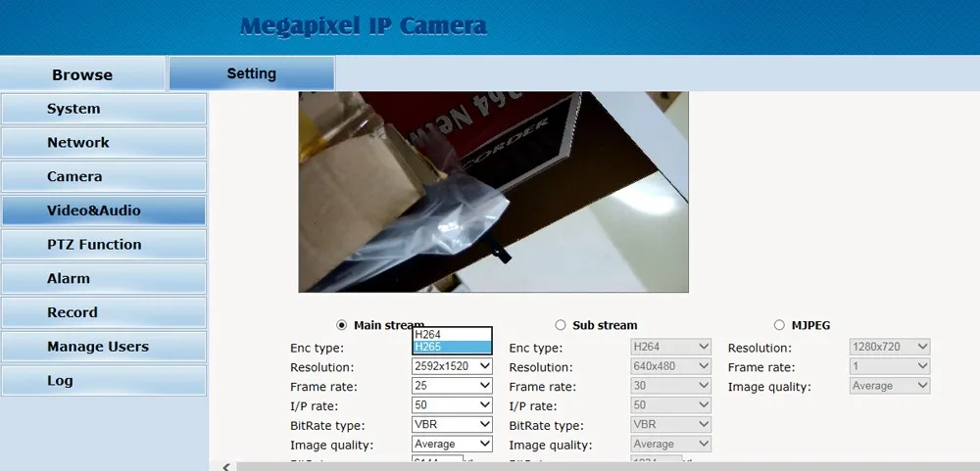Switch to the Browse tab
980x471 pixels.
pyautogui.click(x=82, y=74)
